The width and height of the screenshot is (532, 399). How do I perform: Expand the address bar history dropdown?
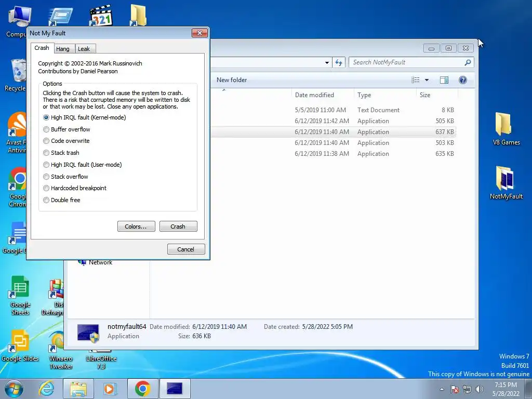(x=327, y=62)
